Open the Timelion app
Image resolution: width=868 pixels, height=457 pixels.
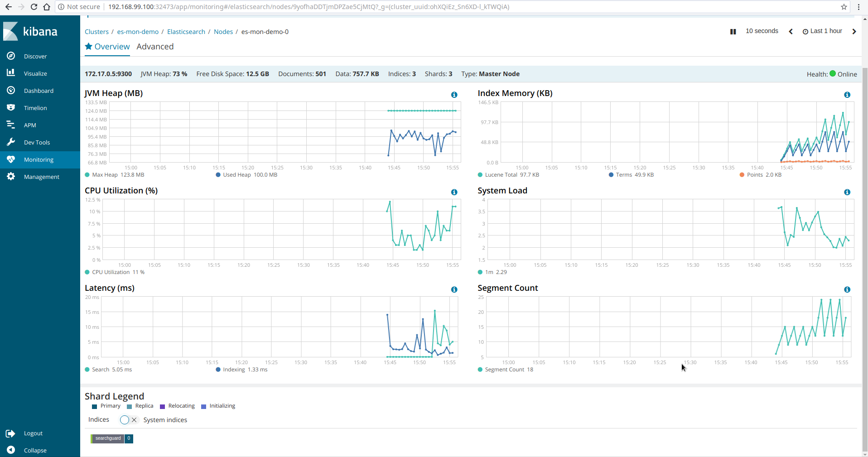coord(34,107)
